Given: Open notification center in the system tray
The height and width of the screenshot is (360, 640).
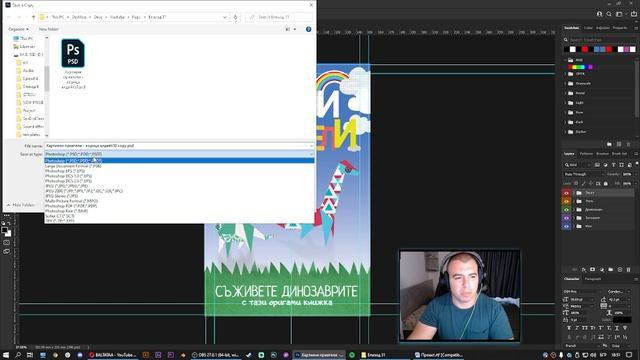Looking at the screenshot, I should click(629, 355).
